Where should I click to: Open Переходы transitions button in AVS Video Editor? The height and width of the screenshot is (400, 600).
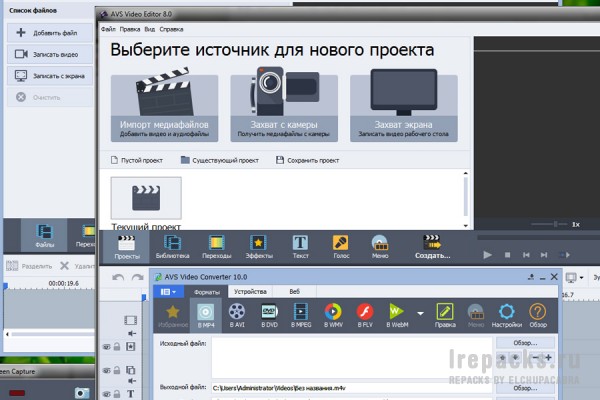[217, 247]
